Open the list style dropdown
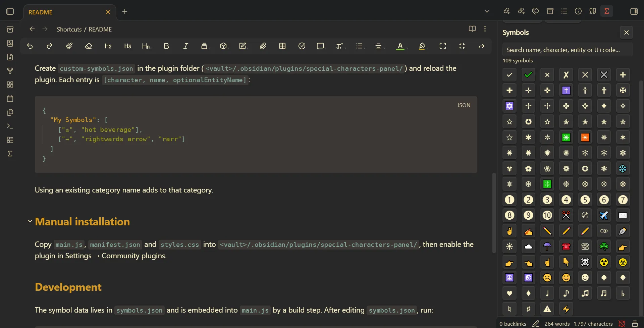644x328 pixels. point(360,46)
